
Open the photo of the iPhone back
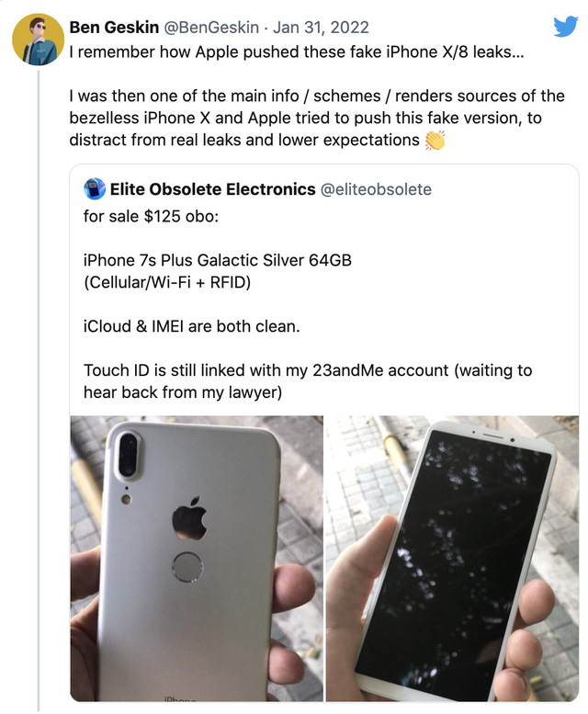pyautogui.click(x=197, y=559)
